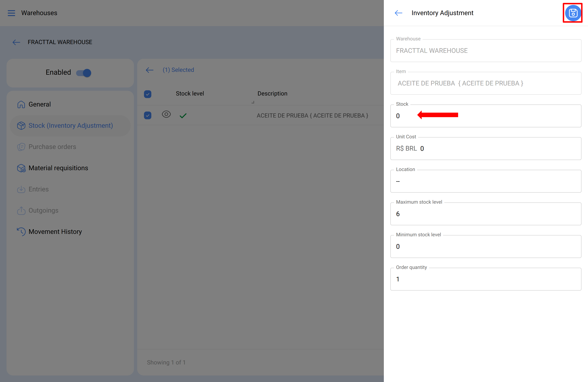
Task: Click back arrow next to FRACTTAL WAREHOUSE
Action: (x=16, y=42)
